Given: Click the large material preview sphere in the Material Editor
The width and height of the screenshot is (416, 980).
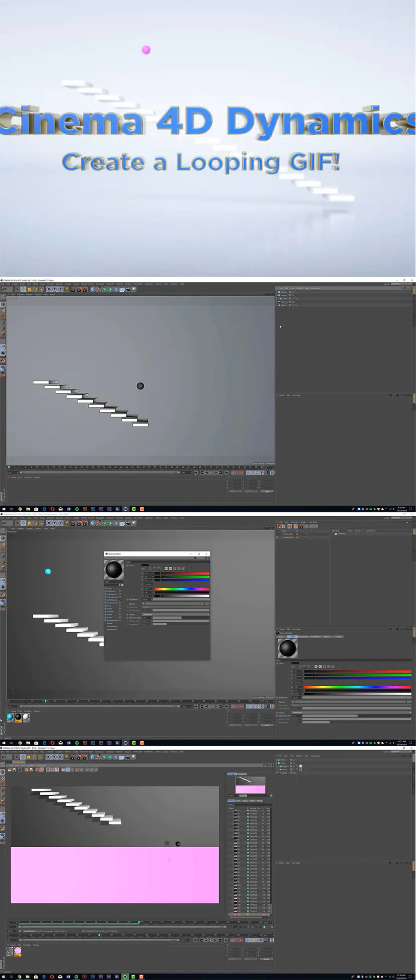Looking at the screenshot, I should (114, 570).
